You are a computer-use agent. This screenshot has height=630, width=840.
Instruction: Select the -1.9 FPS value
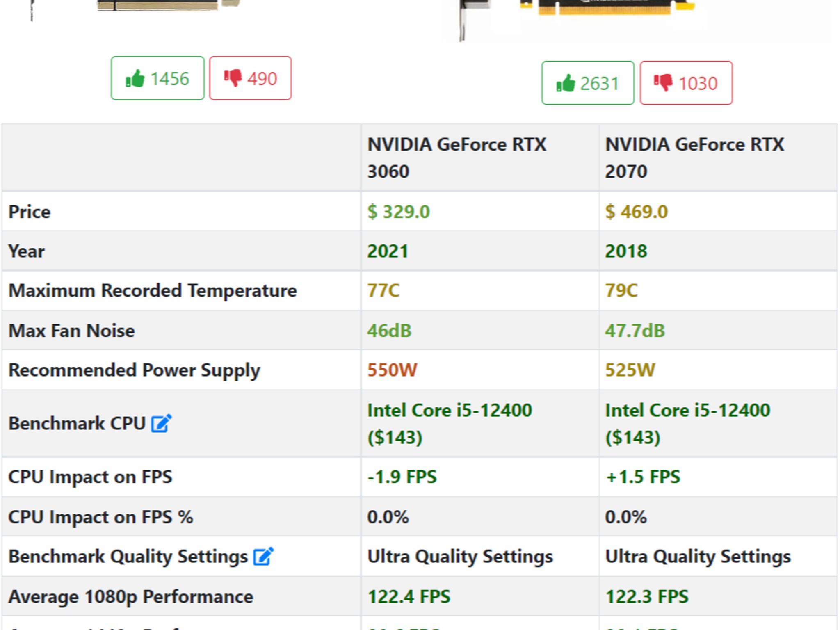click(x=402, y=477)
